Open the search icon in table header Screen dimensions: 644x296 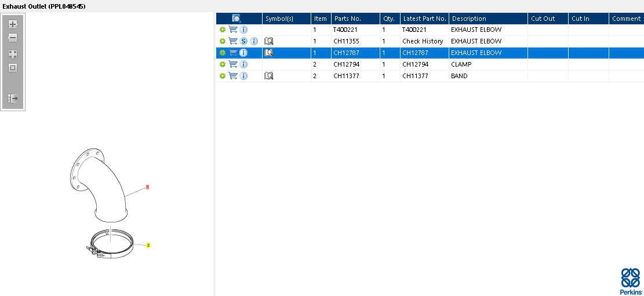237,19
